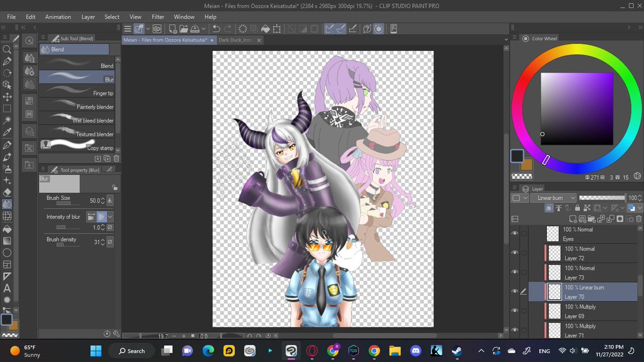Open the File menu

[x=11, y=17]
